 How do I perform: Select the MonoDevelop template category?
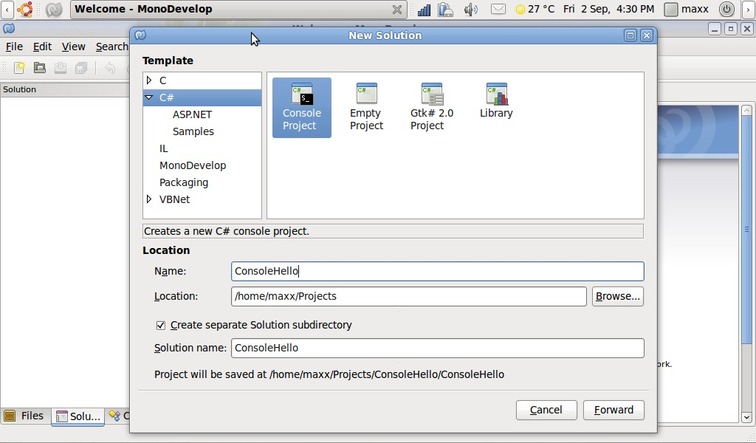pos(192,165)
